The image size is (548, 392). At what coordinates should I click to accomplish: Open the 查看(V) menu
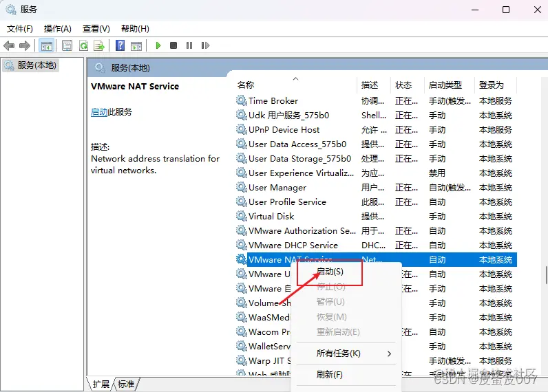[96, 29]
